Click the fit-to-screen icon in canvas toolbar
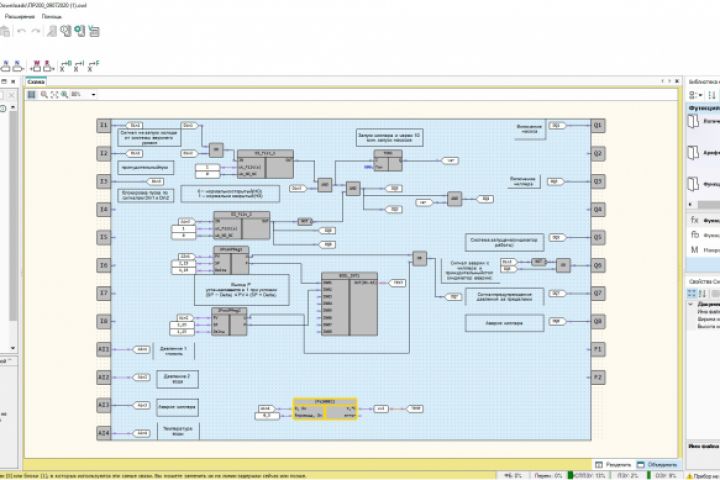The height and width of the screenshot is (480, 720). point(54,95)
